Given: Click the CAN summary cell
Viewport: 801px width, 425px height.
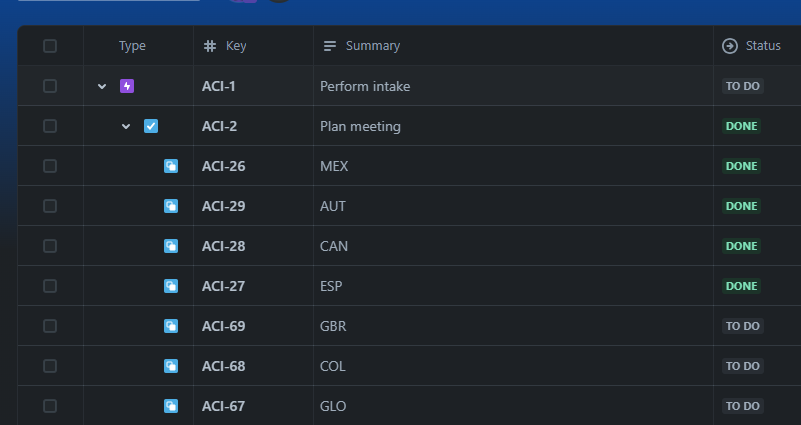Looking at the screenshot, I should 513,246.
